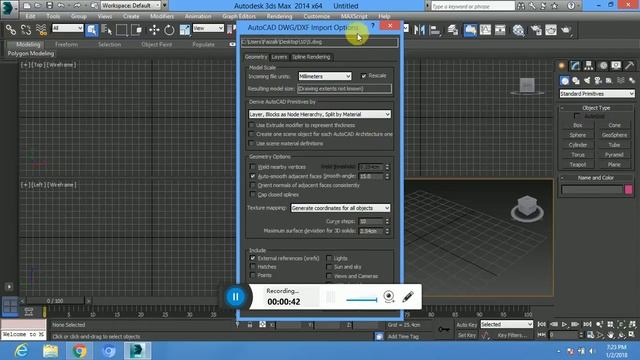Viewport: 640px width, 360px height.
Task: Open the Texture mapping dropdown
Action: [340, 208]
